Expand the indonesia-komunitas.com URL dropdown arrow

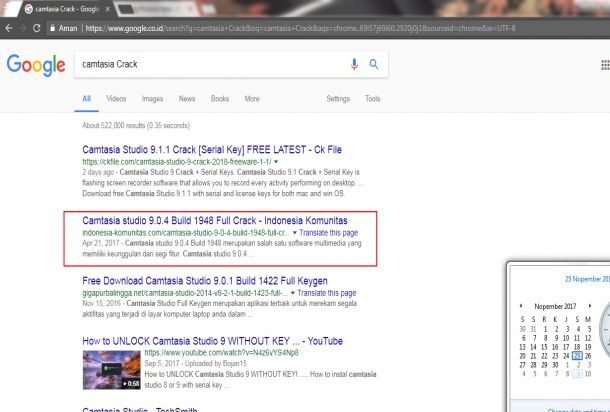coord(294,233)
